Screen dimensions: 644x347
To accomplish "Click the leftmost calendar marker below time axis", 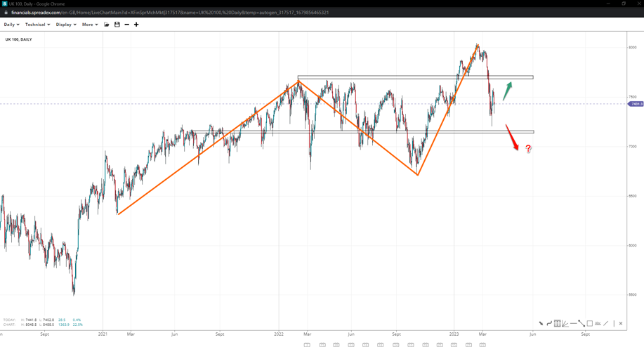I will tap(307, 344).
